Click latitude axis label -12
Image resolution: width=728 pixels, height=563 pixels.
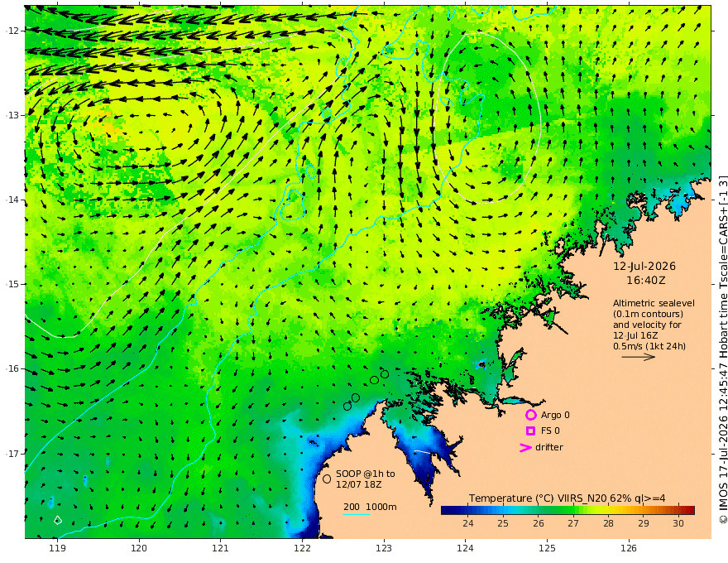[12, 31]
